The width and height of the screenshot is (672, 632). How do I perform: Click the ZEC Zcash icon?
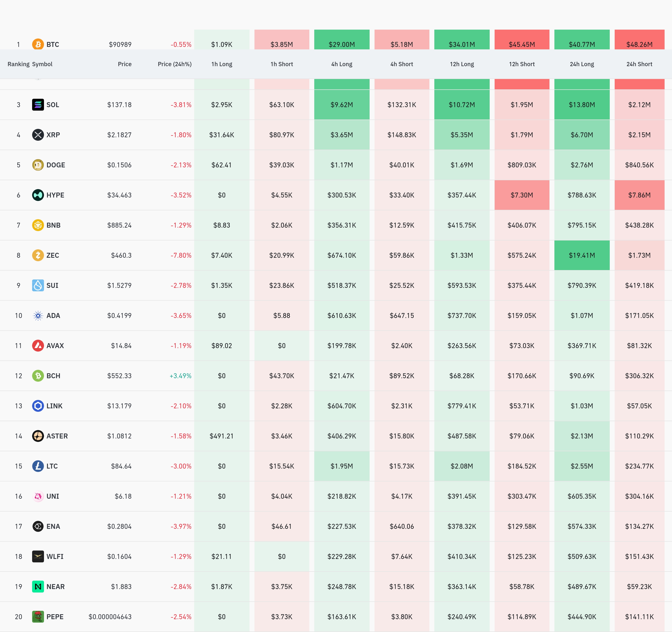38,255
